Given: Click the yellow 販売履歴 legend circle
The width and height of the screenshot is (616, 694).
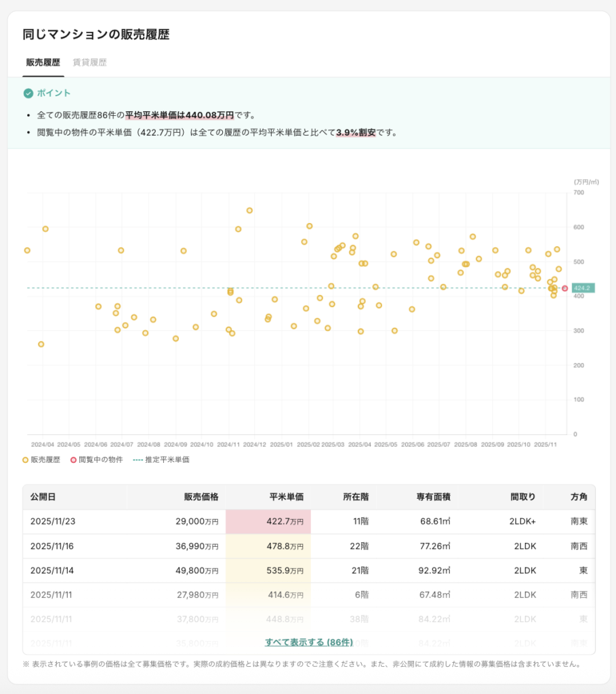Looking at the screenshot, I should coord(26,460).
